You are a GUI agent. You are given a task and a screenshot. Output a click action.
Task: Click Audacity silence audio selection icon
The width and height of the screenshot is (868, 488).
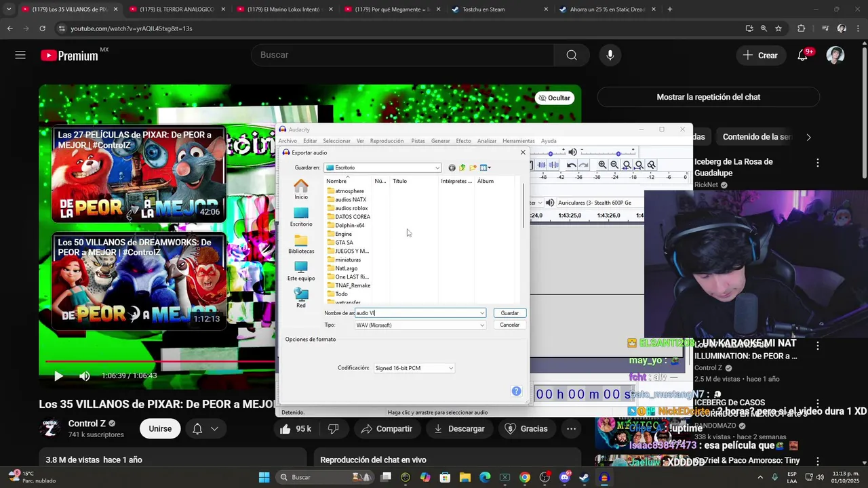tap(553, 165)
